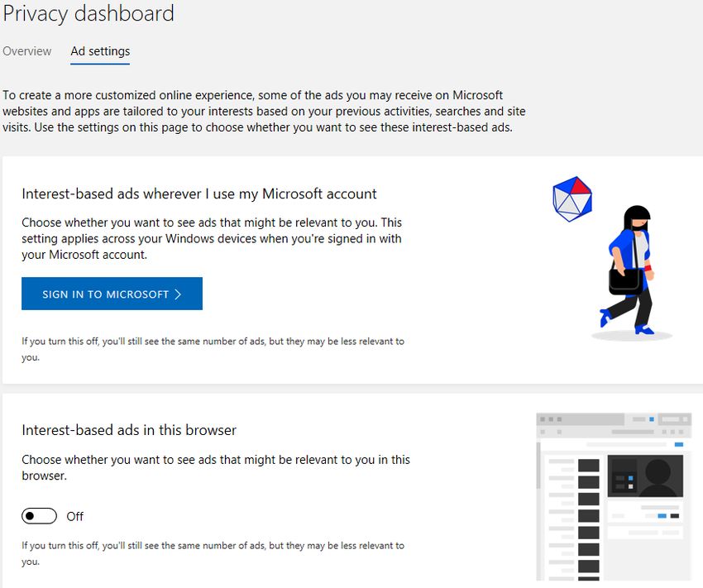Click the intro paragraph starting "To create a more customized"
Viewport: 703px width, 588px height.
pos(264,111)
